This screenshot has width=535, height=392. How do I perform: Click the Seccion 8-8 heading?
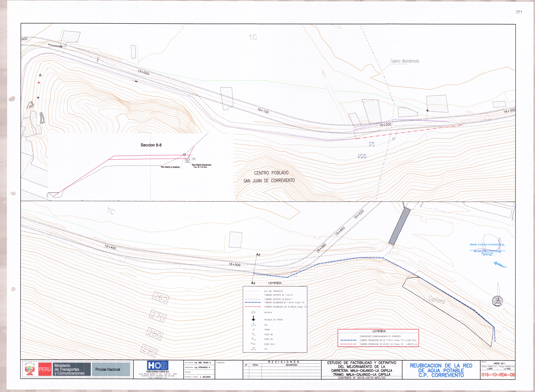[x=151, y=145]
